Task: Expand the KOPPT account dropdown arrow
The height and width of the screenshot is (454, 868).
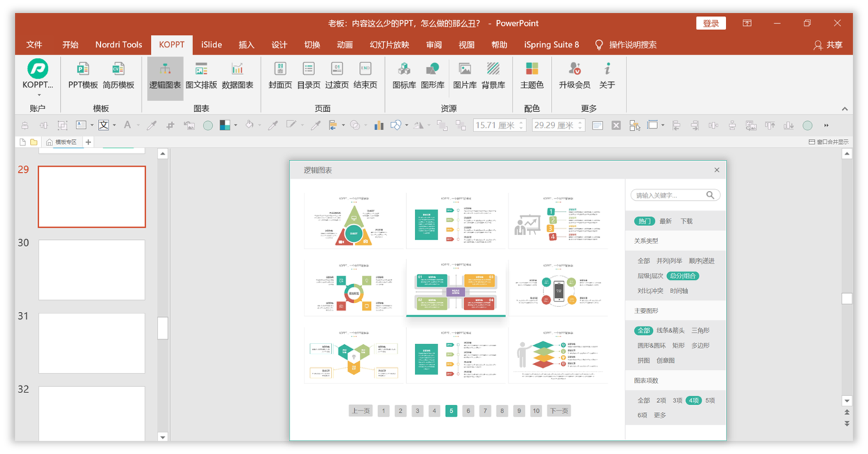Action: [x=38, y=95]
